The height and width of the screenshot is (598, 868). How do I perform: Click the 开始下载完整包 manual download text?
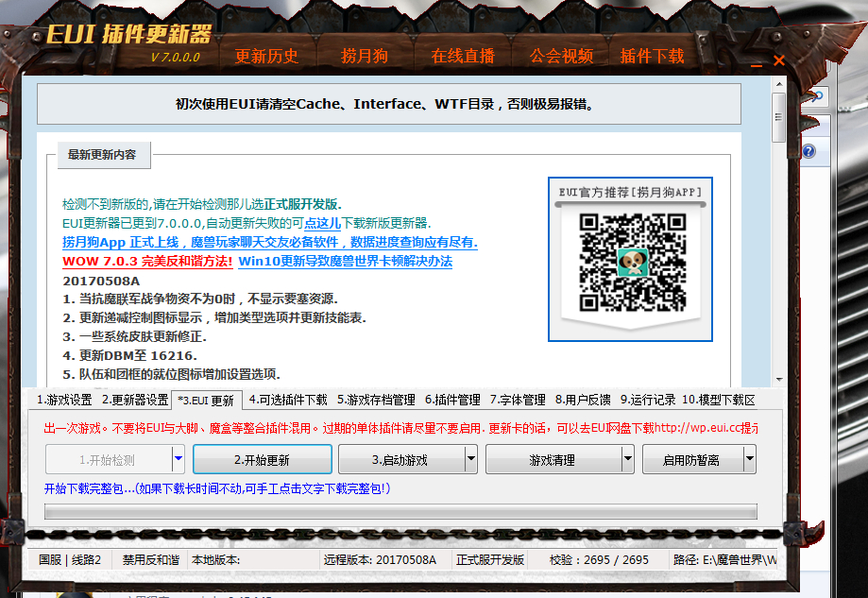[217, 488]
